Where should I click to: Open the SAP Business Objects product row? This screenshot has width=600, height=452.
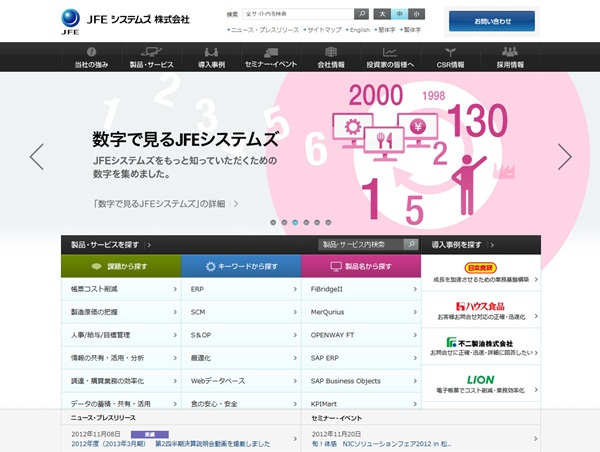pos(361,381)
